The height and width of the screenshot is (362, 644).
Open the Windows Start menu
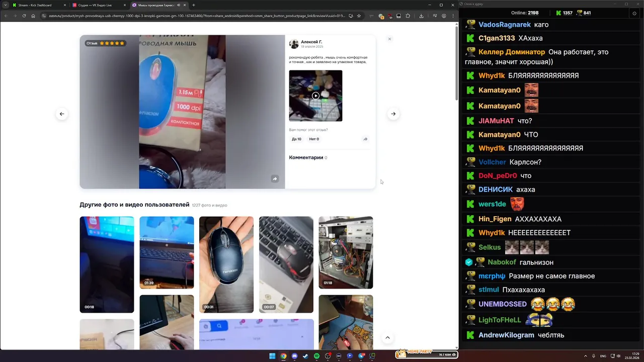(272, 356)
